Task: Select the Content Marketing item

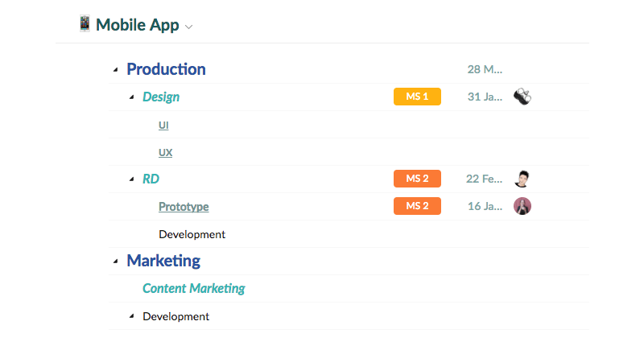Action: pyautogui.click(x=194, y=288)
